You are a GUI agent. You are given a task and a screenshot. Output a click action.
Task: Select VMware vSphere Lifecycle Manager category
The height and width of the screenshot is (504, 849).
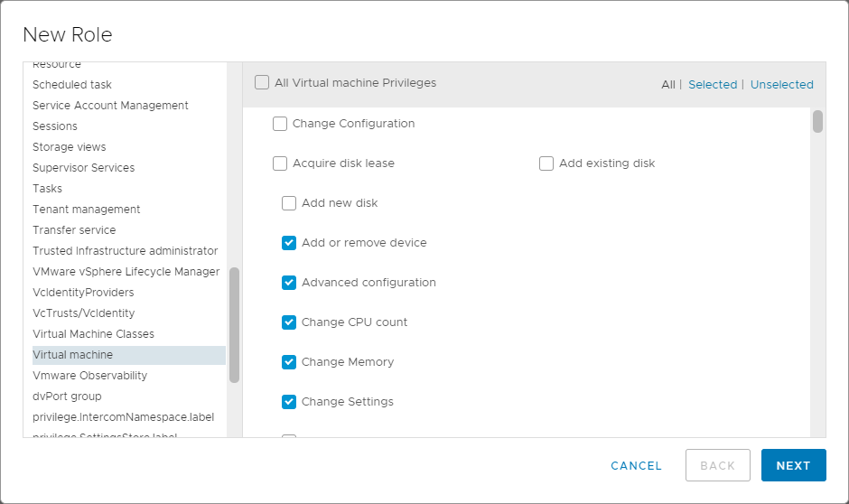[126, 272]
